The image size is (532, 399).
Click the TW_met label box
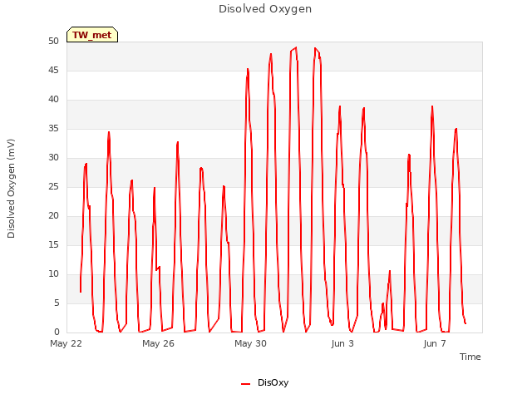[x=92, y=35]
